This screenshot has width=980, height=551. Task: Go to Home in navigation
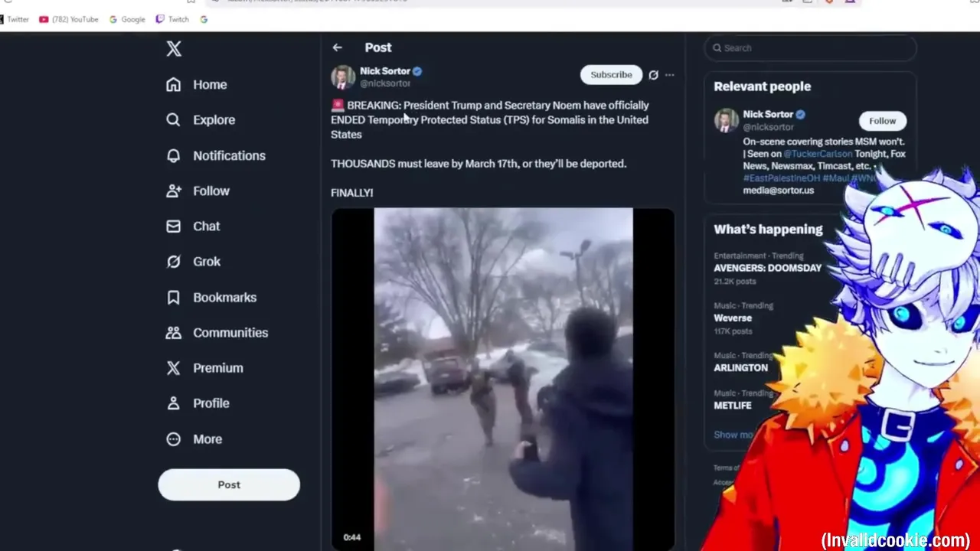[197, 85]
